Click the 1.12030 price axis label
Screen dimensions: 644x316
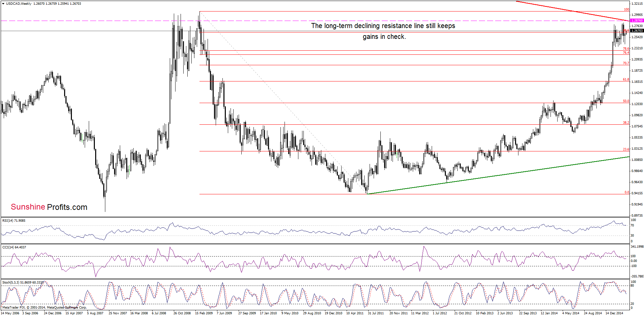coord(637,104)
